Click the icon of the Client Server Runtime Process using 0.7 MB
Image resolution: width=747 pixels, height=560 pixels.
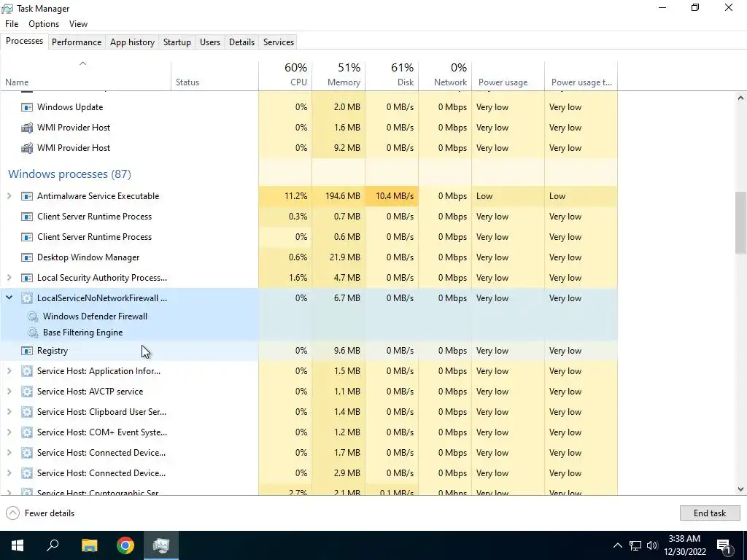coord(27,217)
